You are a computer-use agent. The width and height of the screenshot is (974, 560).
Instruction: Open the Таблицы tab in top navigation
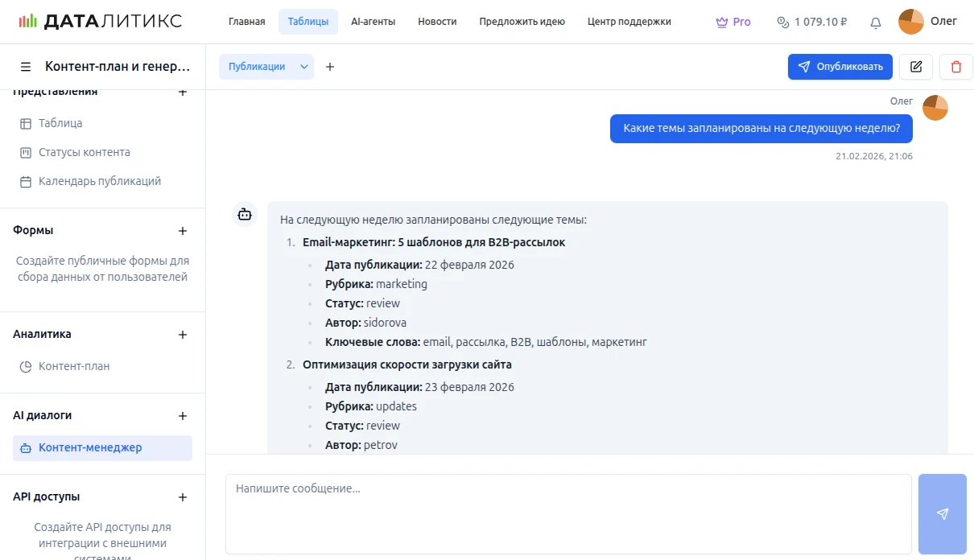308,22
